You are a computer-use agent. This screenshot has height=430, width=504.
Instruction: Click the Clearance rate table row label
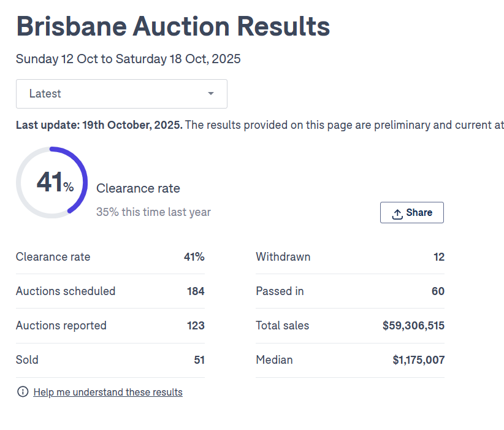53,257
